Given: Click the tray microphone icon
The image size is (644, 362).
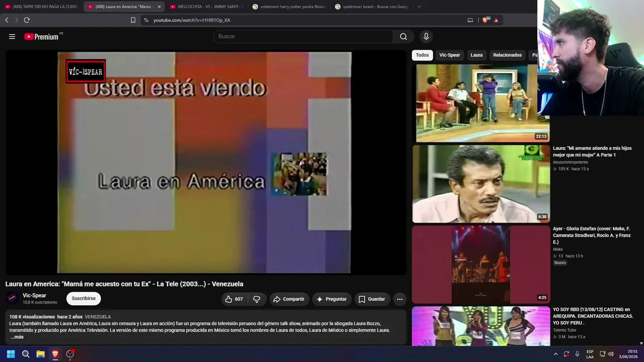Looking at the screenshot, I should tap(577, 354).
